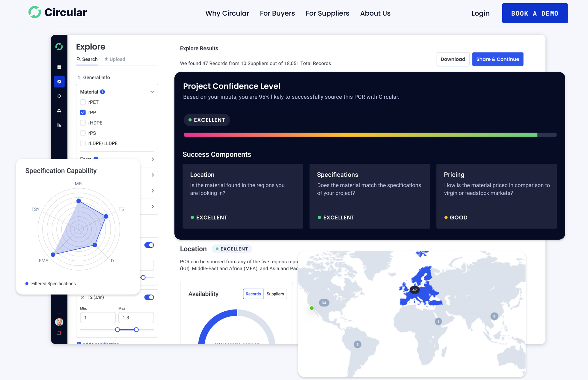This screenshot has height=380, width=588.
Task: Click the Circular logo in the header
Action: [58, 12]
